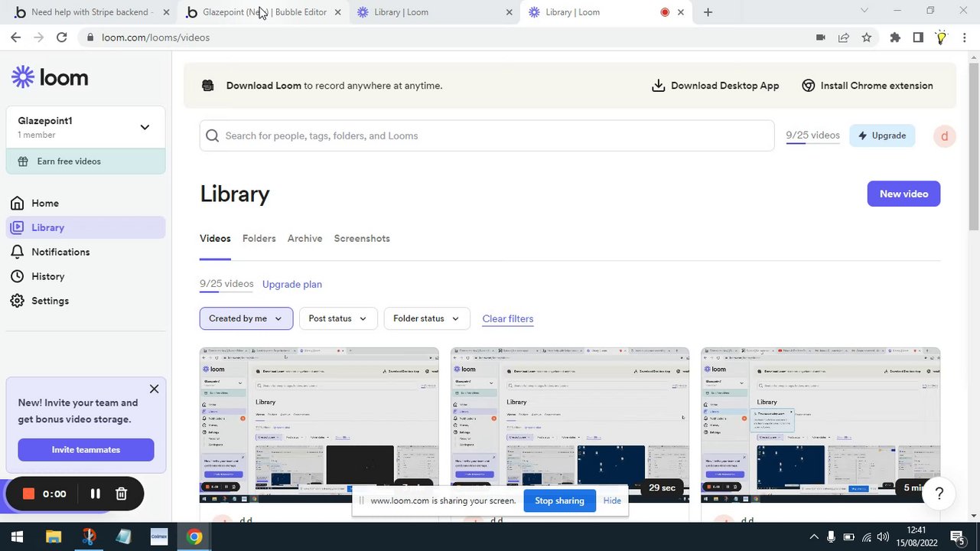Click Install Chrome extension
980x551 pixels.
click(x=868, y=86)
